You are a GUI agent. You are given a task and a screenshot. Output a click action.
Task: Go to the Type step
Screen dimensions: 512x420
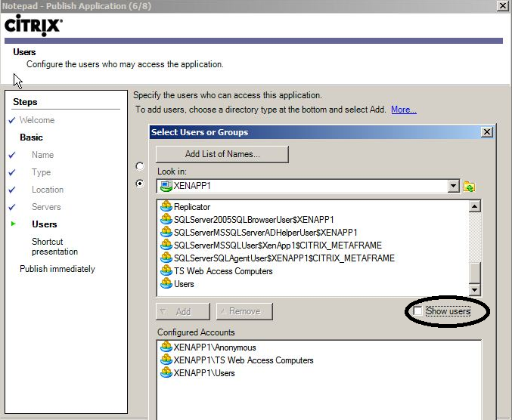point(41,172)
